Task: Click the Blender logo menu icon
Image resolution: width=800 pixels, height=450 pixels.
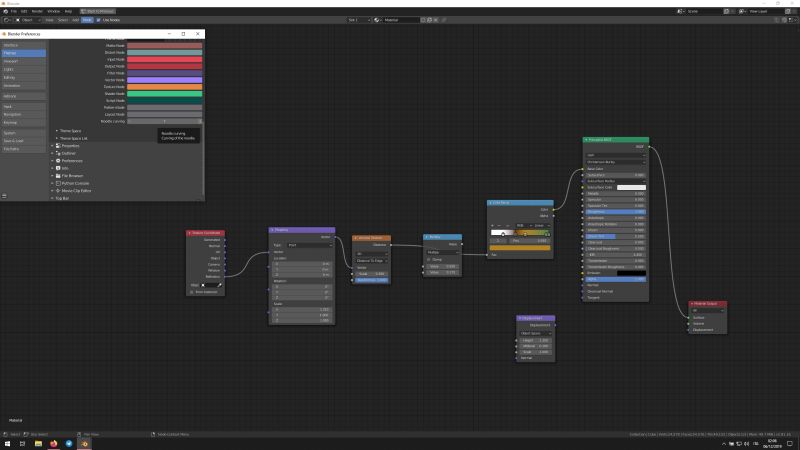Action: (6, 11)
